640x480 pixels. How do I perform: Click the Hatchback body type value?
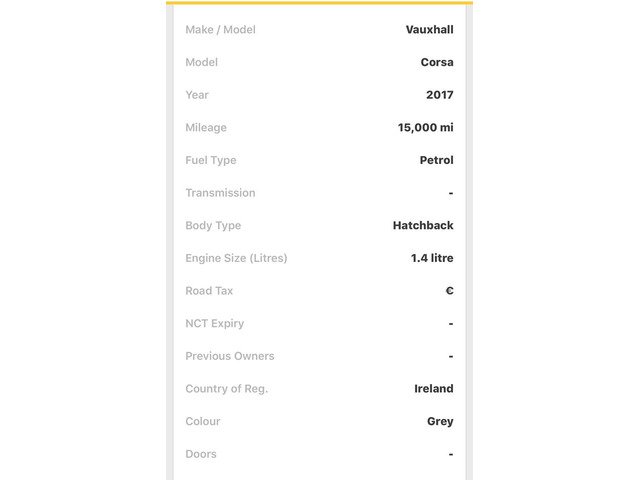click(x=423, y=225)
